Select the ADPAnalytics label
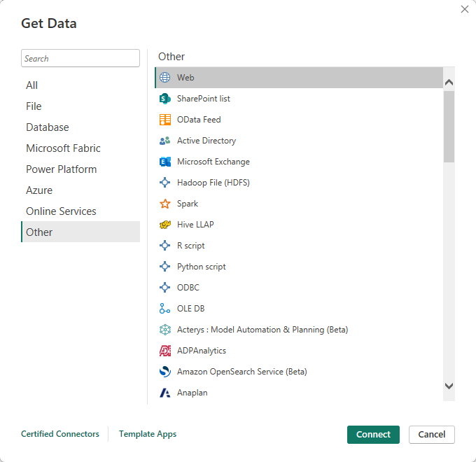Screen dimensions: 476x462 [202, 351]
